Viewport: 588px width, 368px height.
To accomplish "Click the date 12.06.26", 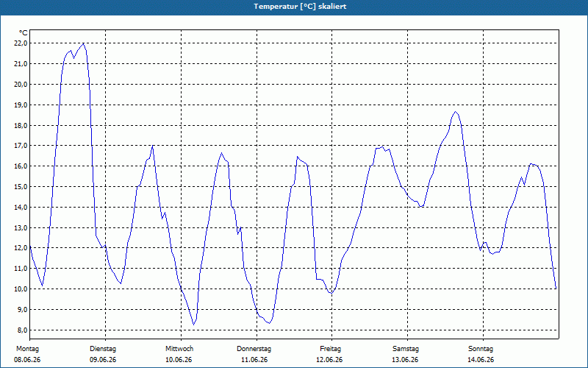I will point(329,360).
